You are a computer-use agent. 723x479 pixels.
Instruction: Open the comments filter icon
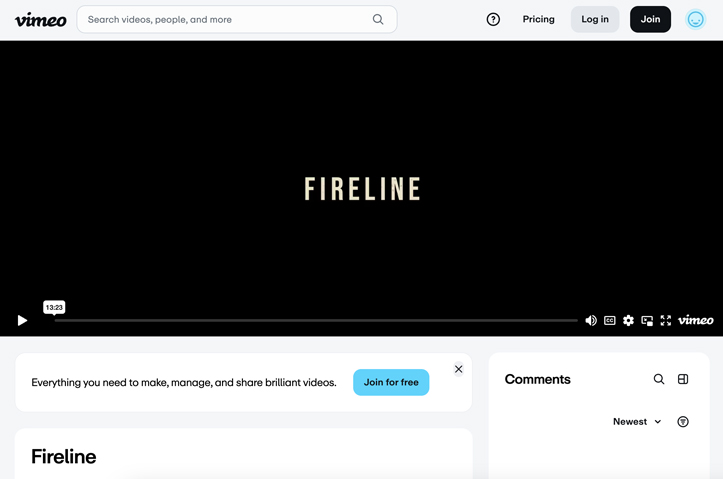click(x=683, y=421)
